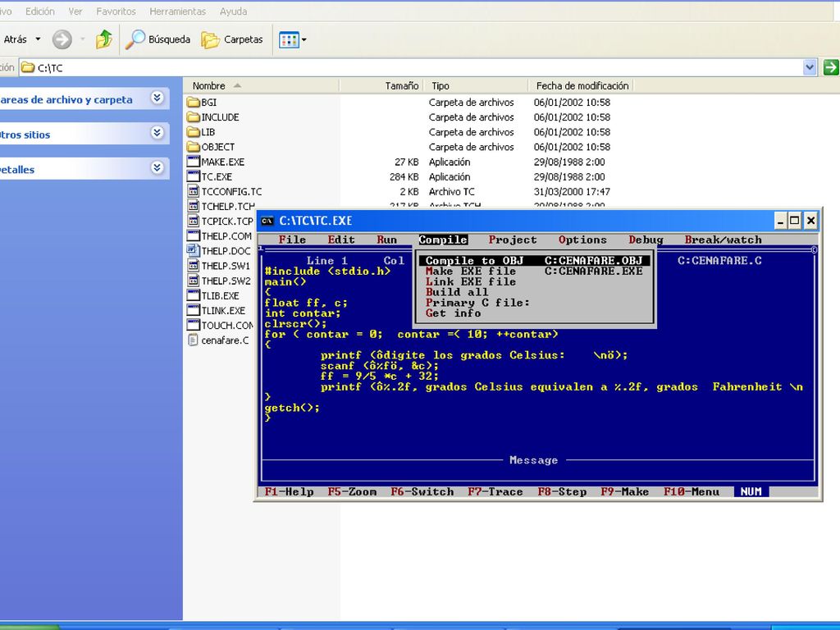
Task: Open the Favoritos menu in Explorer
Action: coord(116,11)
